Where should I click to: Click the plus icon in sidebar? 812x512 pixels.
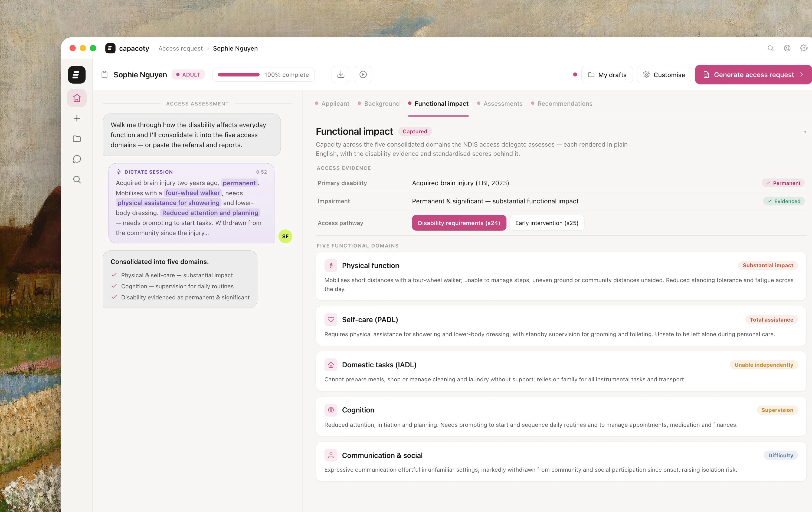[77, 118]
